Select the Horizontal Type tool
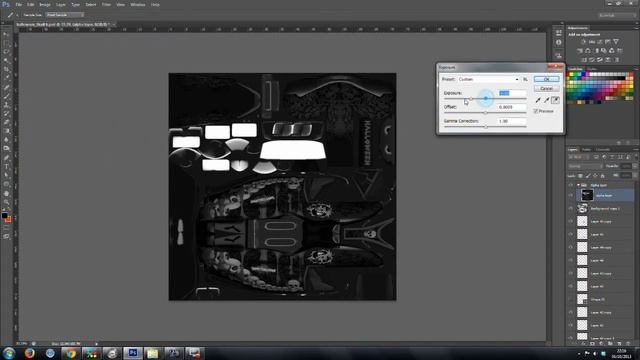 click(x=6, y=167)
